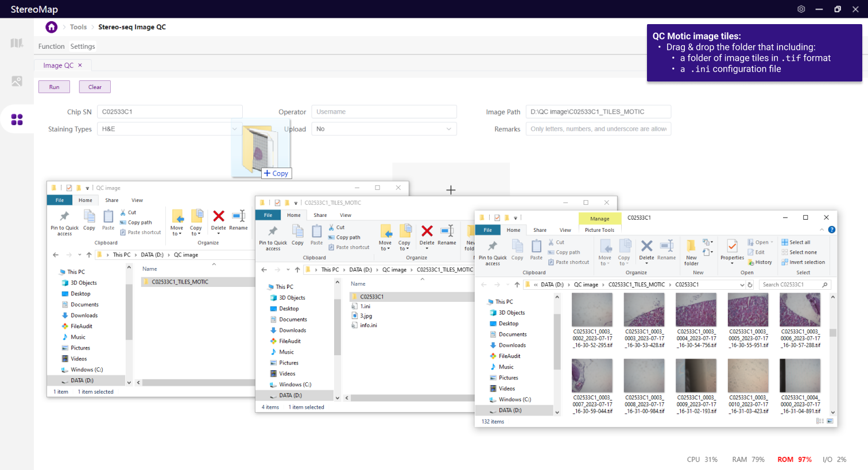Select thumbnail C02533C1_0003_0005 tif image
868x470 pixels.
(748, 320)
